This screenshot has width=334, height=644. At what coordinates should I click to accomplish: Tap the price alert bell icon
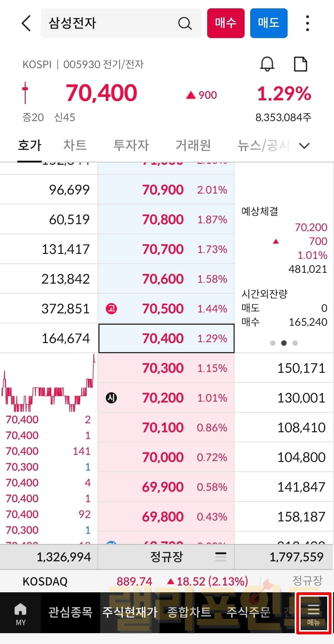267,64
